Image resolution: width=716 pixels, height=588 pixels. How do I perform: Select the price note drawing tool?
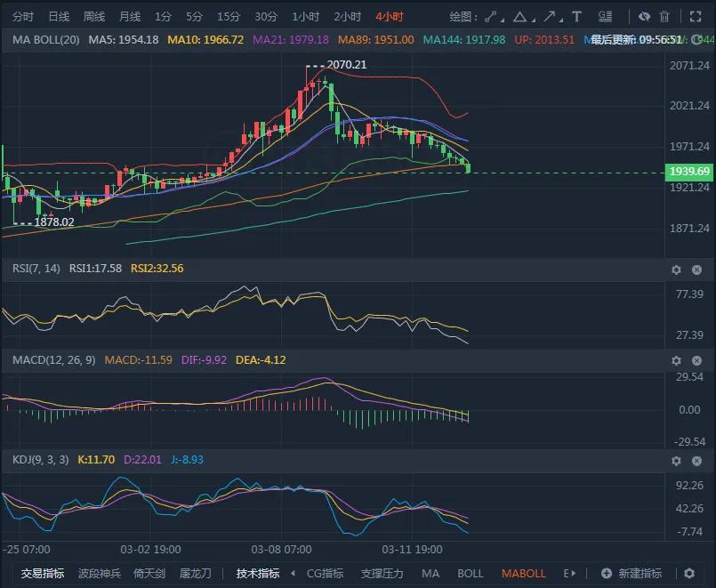pos(606,15)
